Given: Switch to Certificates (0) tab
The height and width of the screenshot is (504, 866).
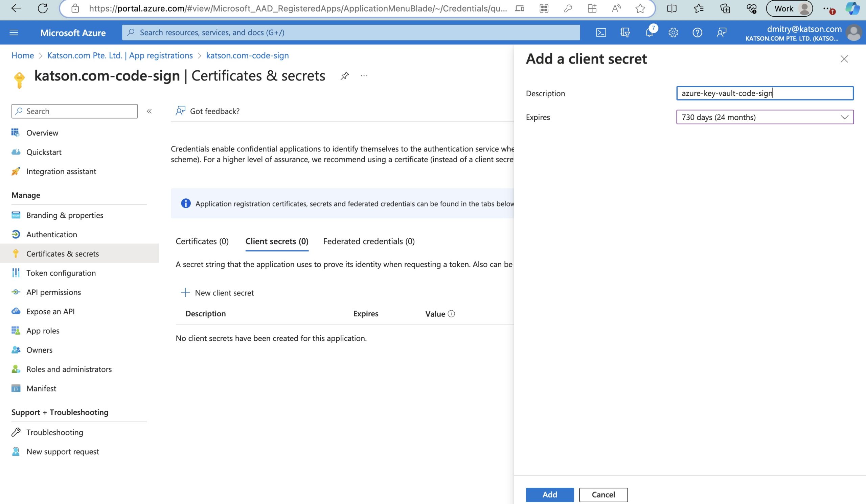Looking at the screenshot, I should [x=202, y=241].
